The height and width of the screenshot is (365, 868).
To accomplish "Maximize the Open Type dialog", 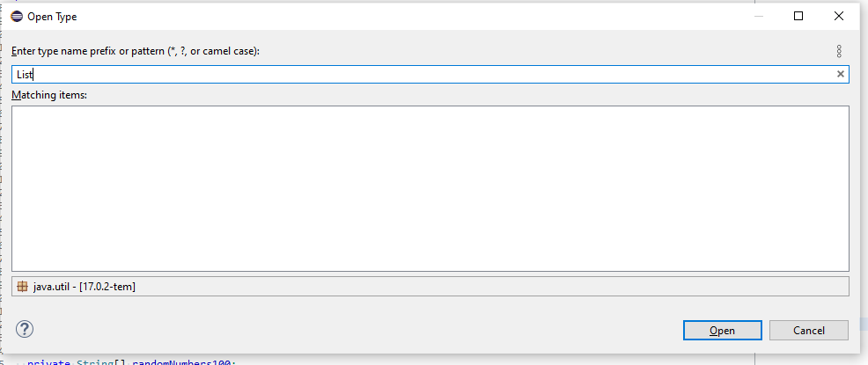I will point(798,16).
